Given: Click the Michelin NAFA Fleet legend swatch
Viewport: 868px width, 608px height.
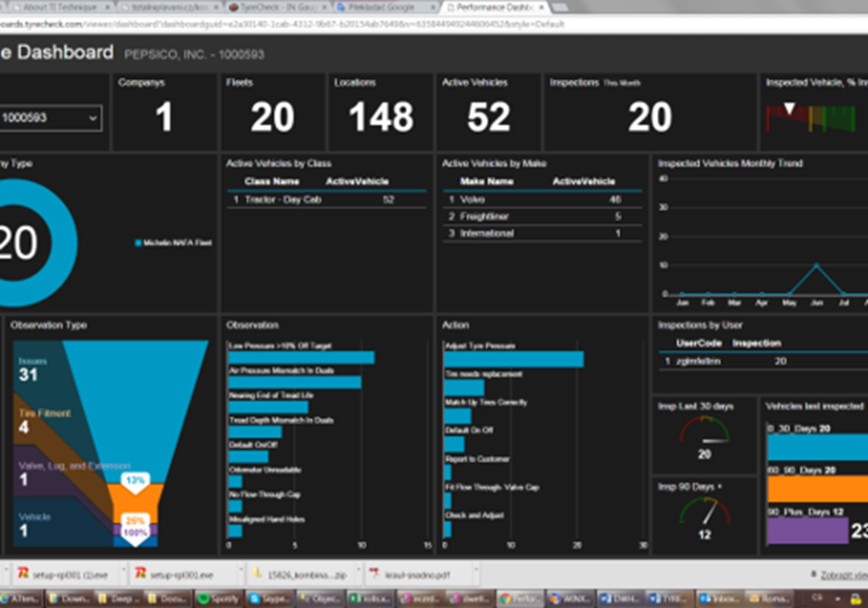Looking at the screenshot, I should click(138, 243).
